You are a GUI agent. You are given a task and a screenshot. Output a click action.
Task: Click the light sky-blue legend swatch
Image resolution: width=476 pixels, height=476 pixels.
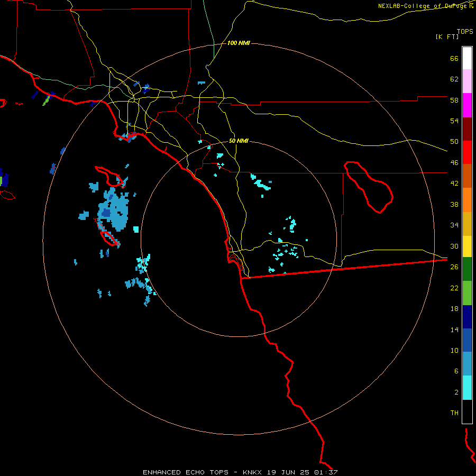tap(467, 364)
